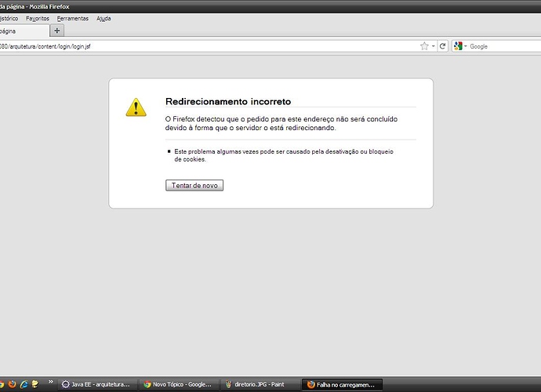Click the fourth quick launch icon
This screenshot has height=392, width=541.
tap(34, 384)
